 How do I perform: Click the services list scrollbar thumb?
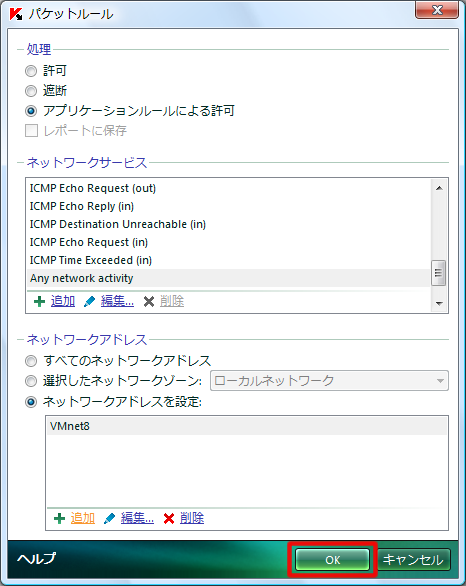(439, 273)
